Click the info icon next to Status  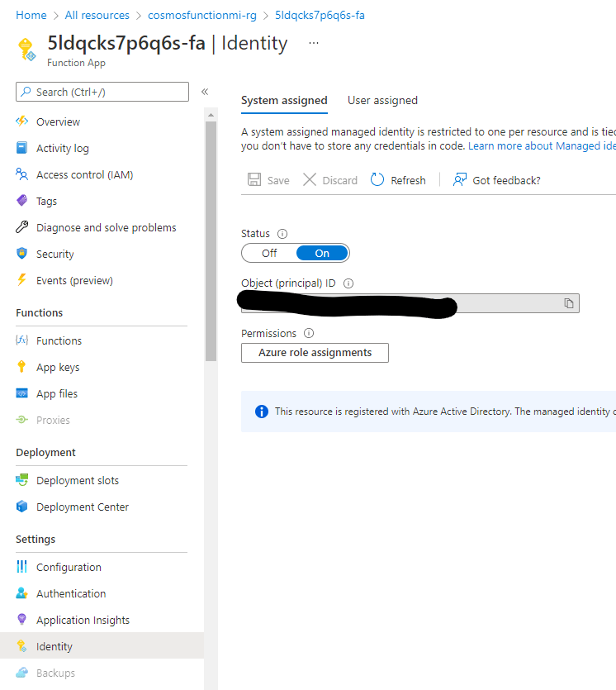282,234
